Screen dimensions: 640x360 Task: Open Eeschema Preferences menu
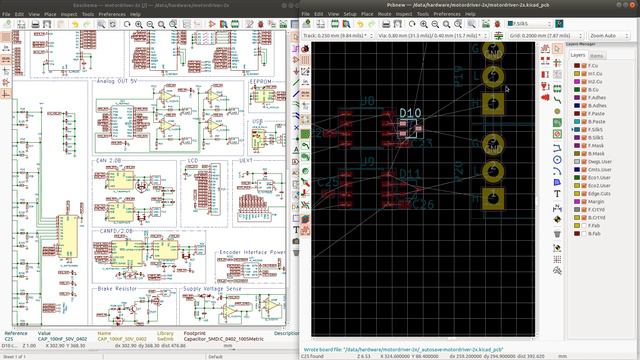coord(112,14)
